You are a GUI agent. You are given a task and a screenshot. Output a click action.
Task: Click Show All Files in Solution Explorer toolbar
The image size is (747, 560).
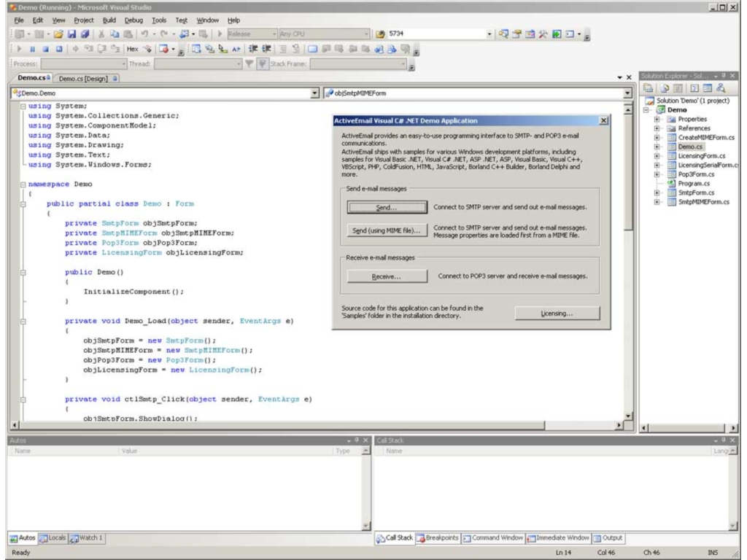tap(665, 88)
